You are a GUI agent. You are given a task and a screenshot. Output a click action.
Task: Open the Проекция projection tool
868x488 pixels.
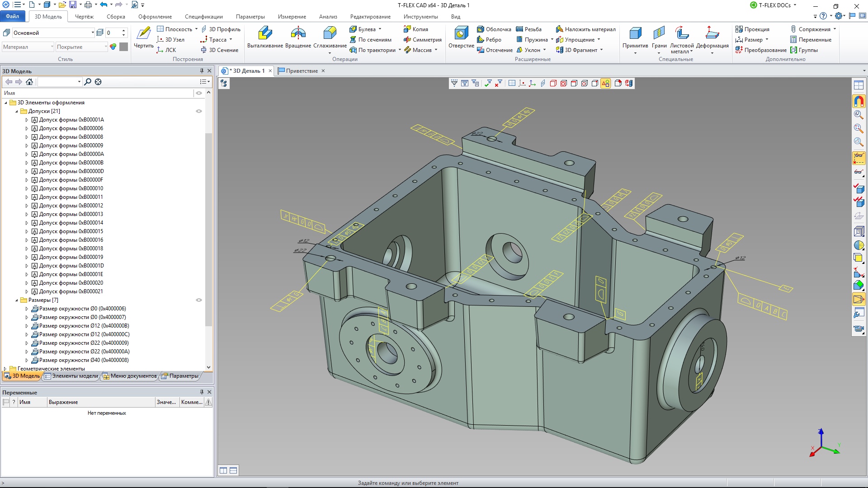click(x=752, y=29)
